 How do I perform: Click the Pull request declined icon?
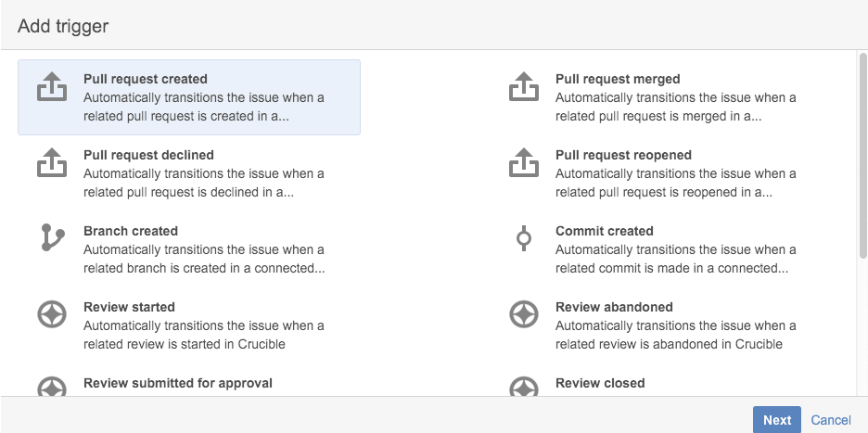[51, 164]
